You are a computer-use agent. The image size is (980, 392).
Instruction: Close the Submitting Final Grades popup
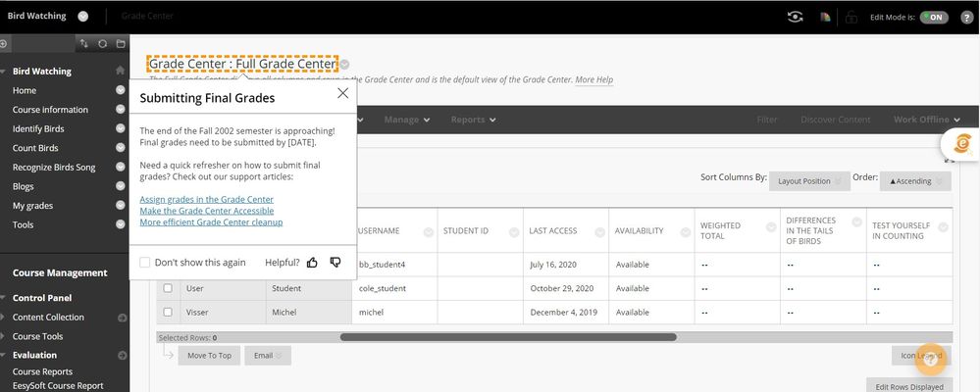pos(342,93)
